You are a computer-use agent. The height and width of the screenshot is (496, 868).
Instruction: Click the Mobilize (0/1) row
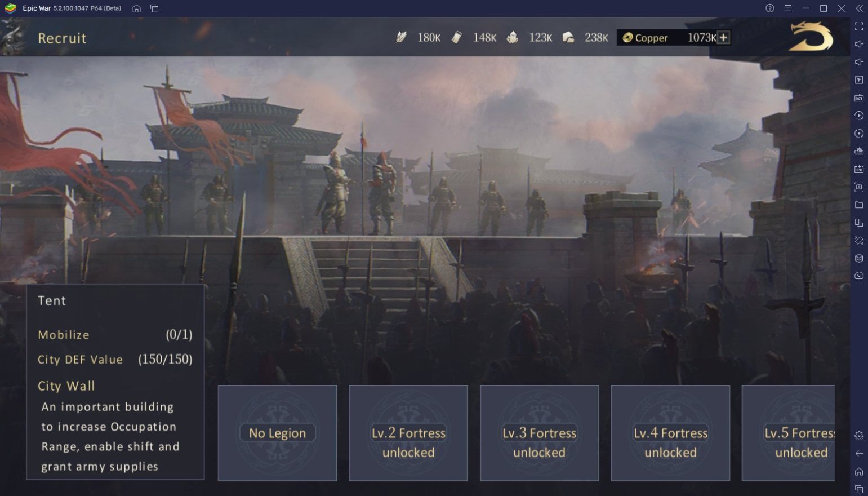pyautogui.click(x=115, y=335)
